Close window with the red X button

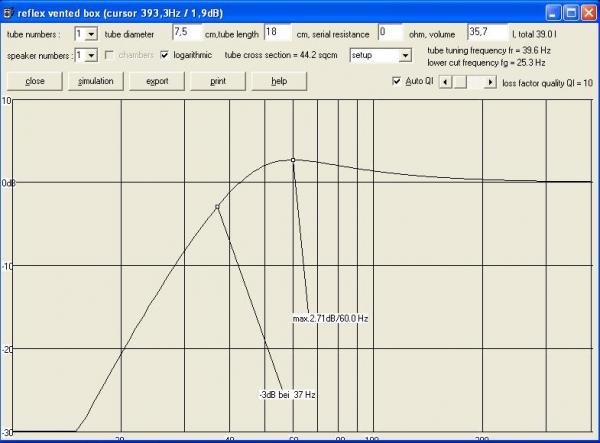pos(586,12)
